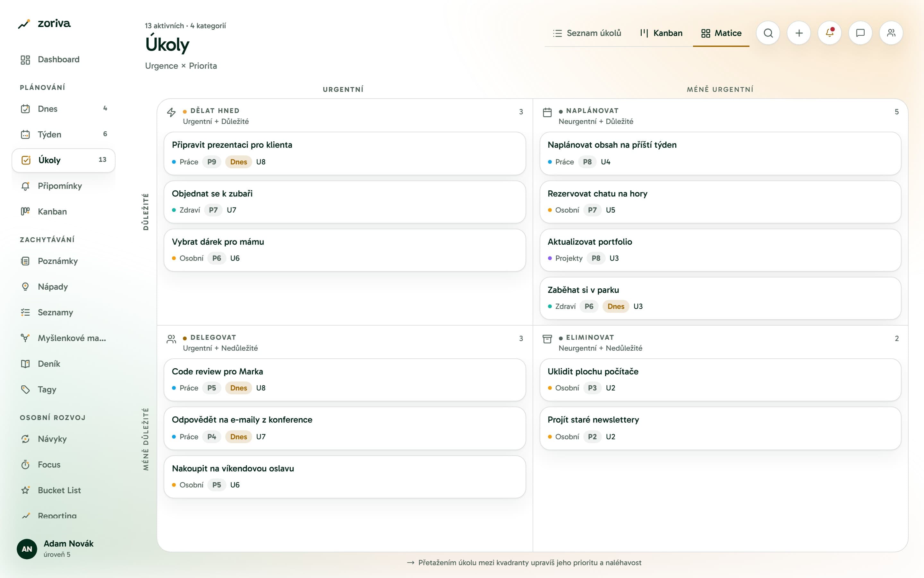Screen dimensions: 924x578
Task: Switch to Seznam úkolů tab
Action: [x=587, y=33]
